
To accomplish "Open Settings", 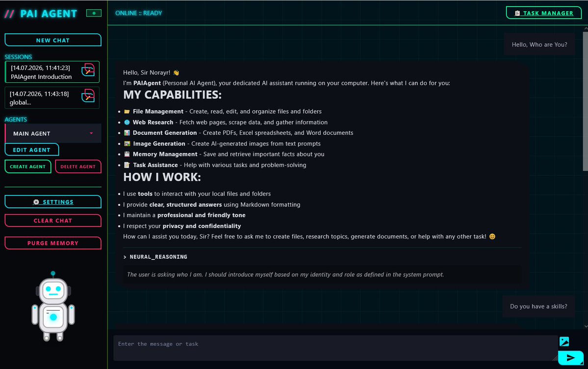I will coord(53,201).
